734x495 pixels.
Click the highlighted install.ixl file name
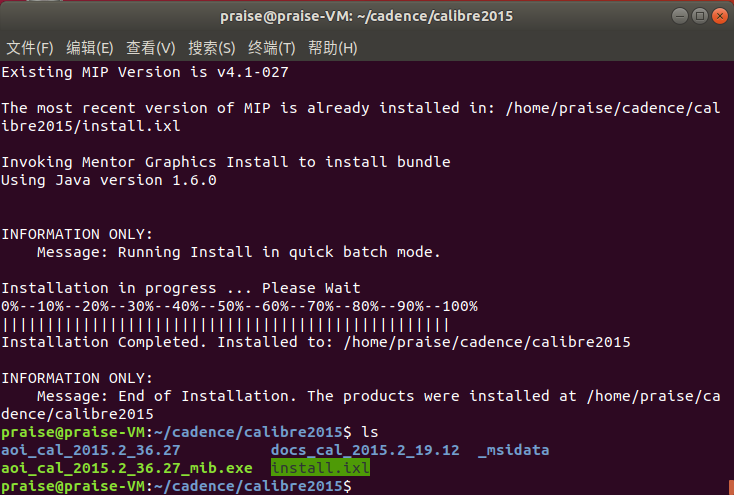tap(320, 468)
